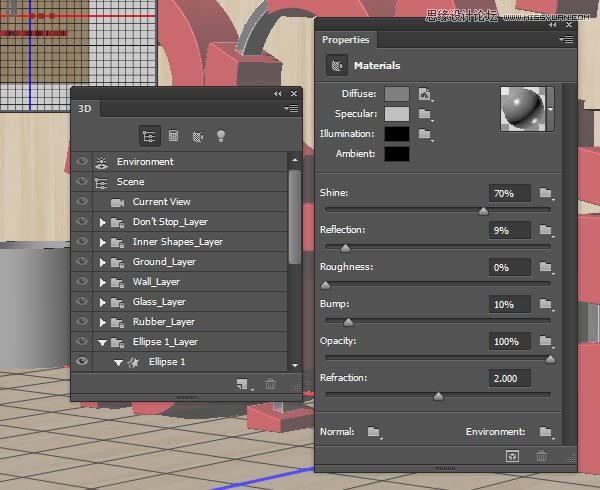Click the Bump value field
600x490 pixels.
coord(510,304)
